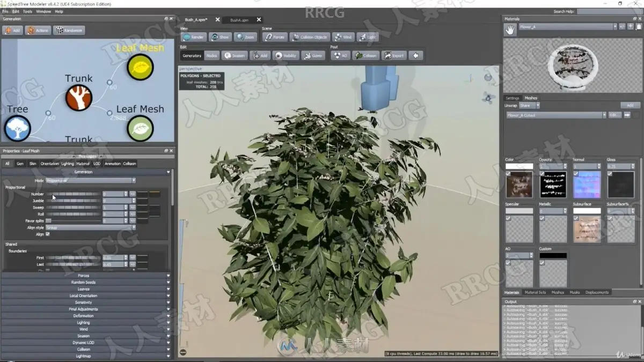644x362 pixels.
Task: Select the green Leaf Mesh node
Action: point(140,129)
